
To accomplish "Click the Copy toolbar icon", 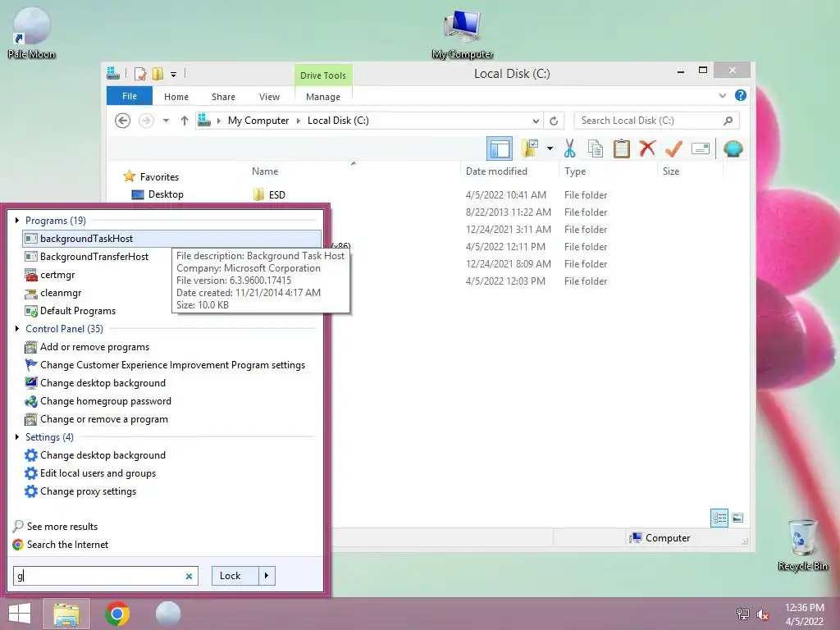I will tap(596, 148).
